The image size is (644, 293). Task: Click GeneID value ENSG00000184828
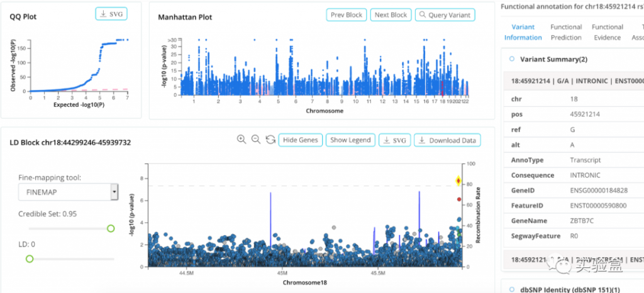point(599,191)
